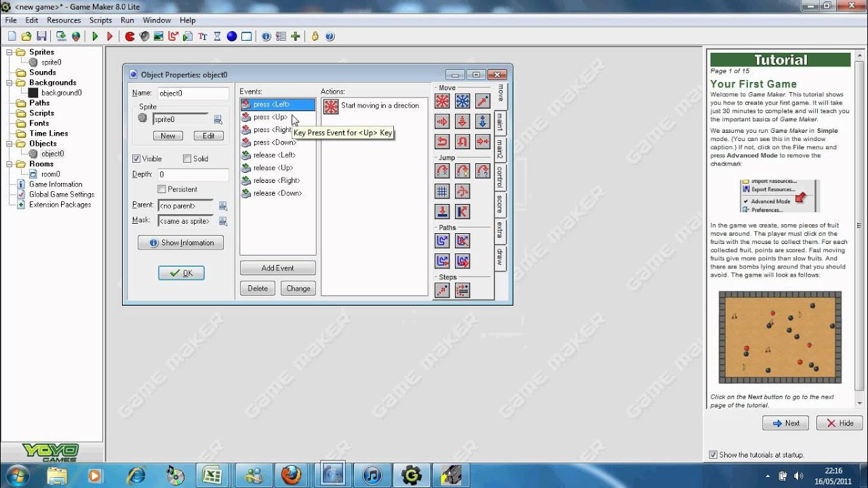868x488 pixels.
Task: Create an object with the blue ball icon
Action: coord(232,37)
